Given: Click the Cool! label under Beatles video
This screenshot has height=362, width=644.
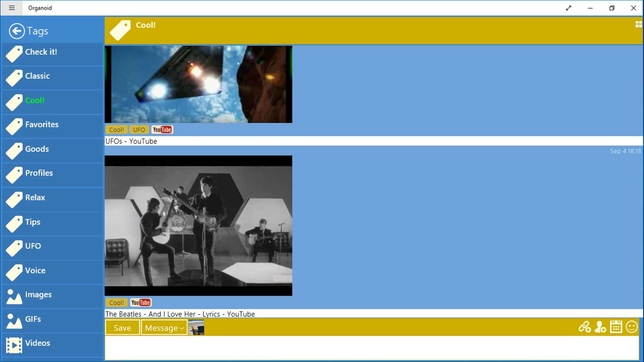Looking at the screenshot, I should [x=116, y=303].
